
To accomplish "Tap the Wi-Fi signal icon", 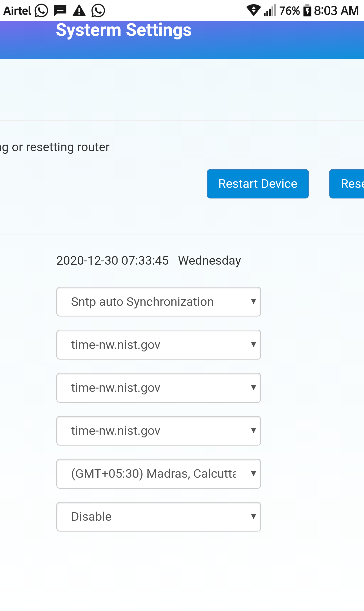I will [254, 11].
